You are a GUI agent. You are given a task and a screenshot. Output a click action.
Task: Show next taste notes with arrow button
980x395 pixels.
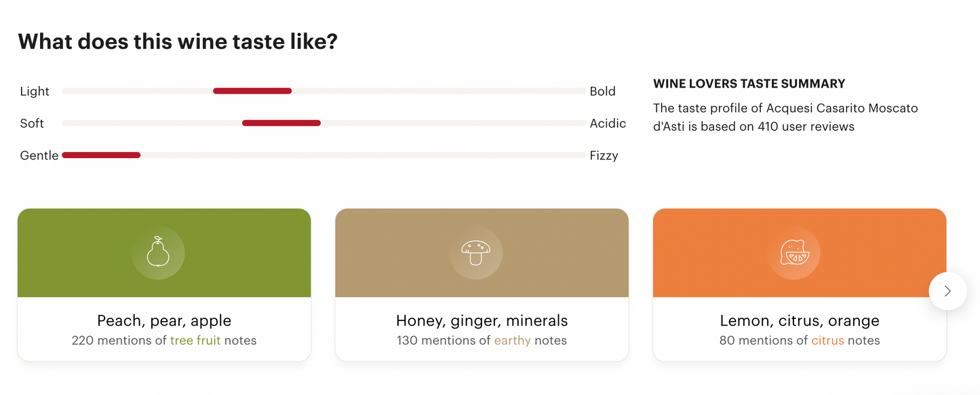[x=947, y=291]
